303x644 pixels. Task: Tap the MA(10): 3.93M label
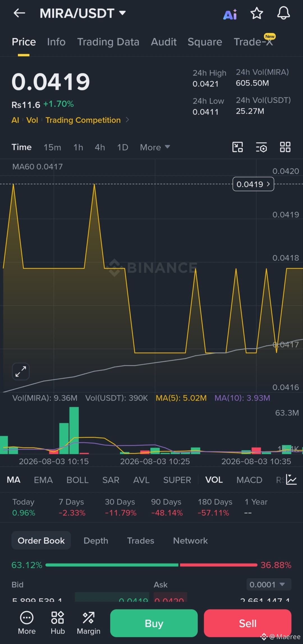242,398
